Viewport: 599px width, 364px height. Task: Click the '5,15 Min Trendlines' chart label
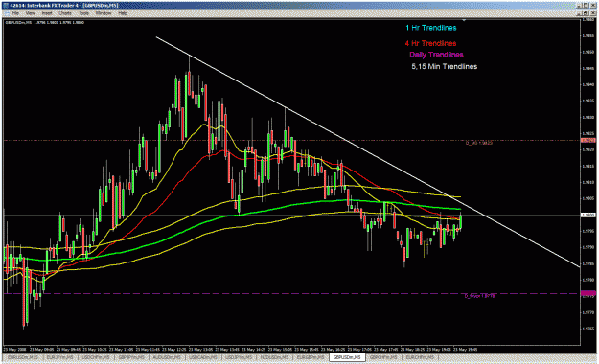(x=445, y=66)
